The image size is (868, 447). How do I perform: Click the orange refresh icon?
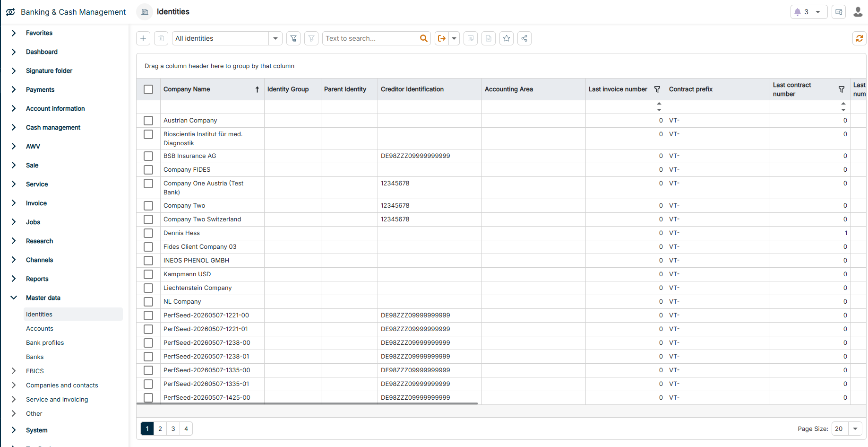coord(859,38)
